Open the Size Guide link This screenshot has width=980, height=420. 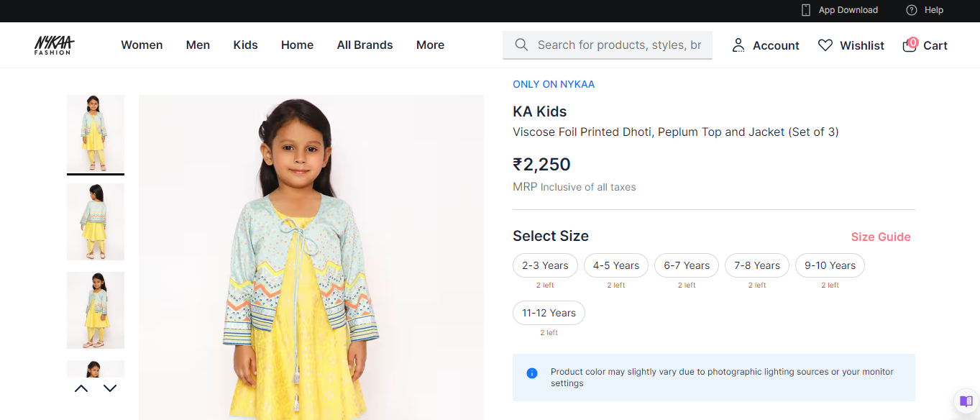pos(880,237)
